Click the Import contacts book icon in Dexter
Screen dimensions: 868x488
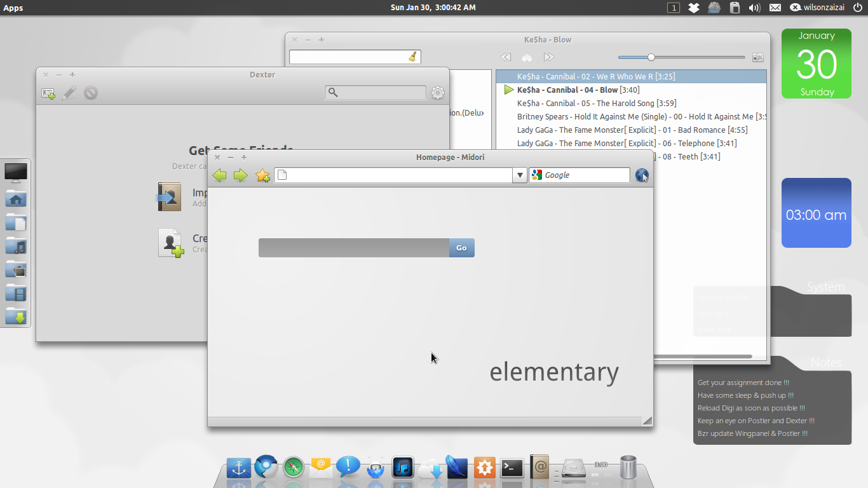170,196
